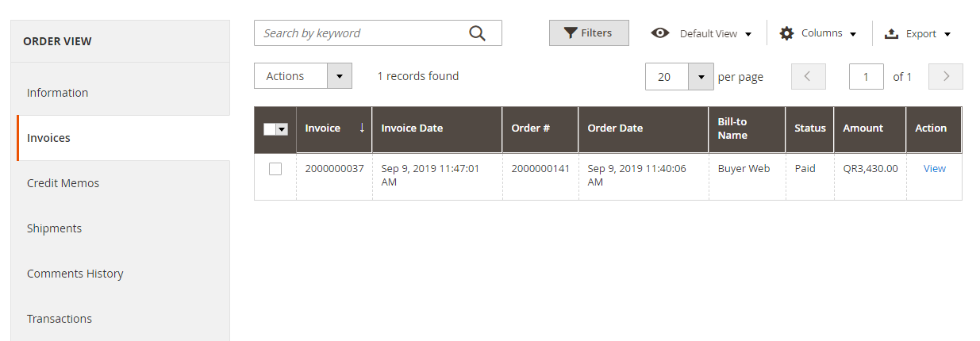The image size is (980, 341).
Task: Check the invoice 2000000037 row checkbox
Action: pyautogui.click(x=275, y=169)
